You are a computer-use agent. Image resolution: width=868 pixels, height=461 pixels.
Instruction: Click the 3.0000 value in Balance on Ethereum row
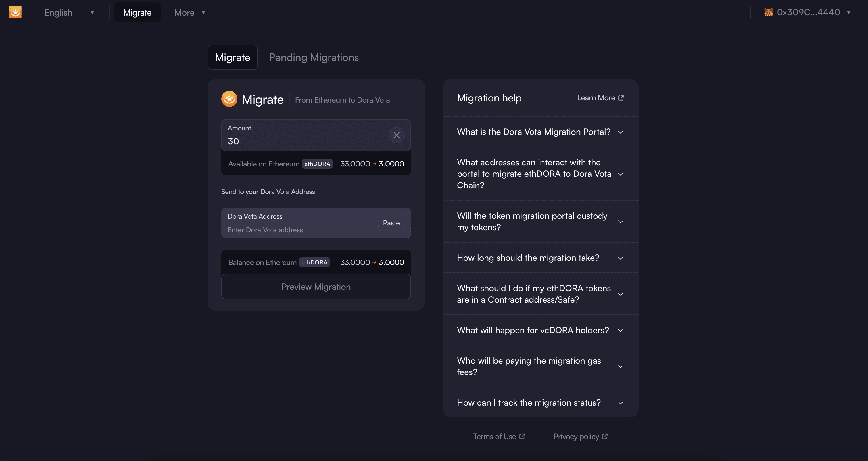391,262
